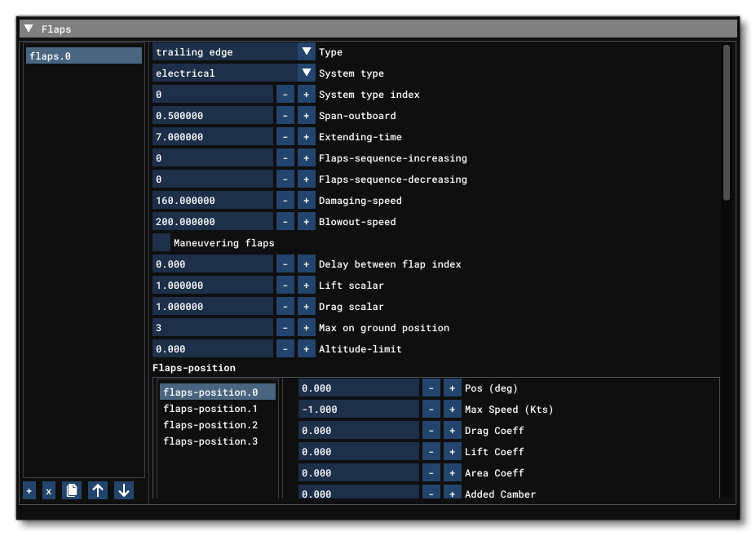The image size is (756, 536).
Task: Select flaps-position.2 in the list
Action: (210, 425)
